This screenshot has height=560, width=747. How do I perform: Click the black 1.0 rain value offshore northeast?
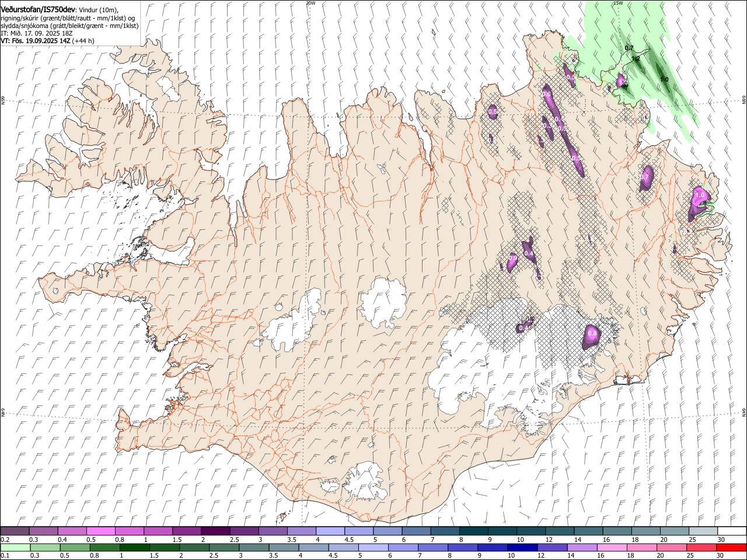click(x=664, y=80)
